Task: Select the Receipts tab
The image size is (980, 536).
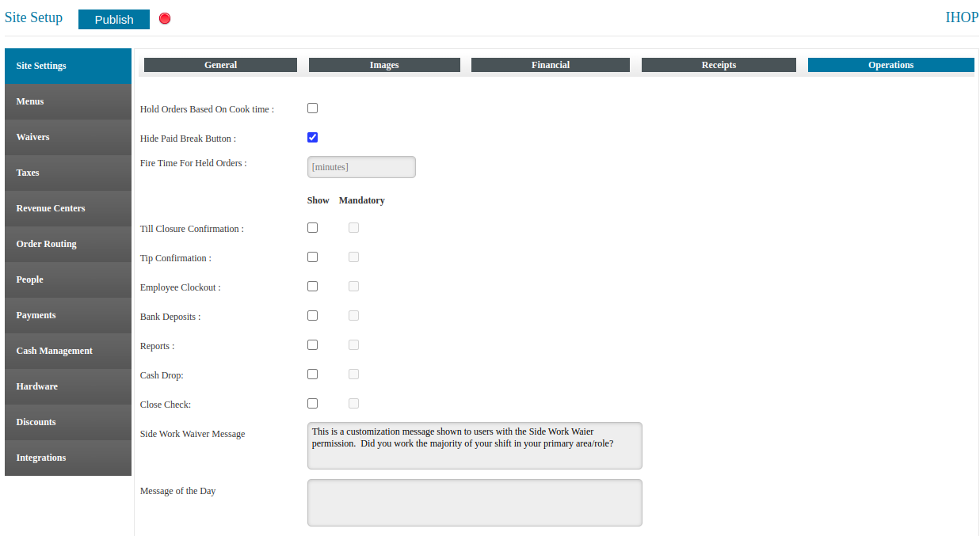Action: tap(719, 65)
